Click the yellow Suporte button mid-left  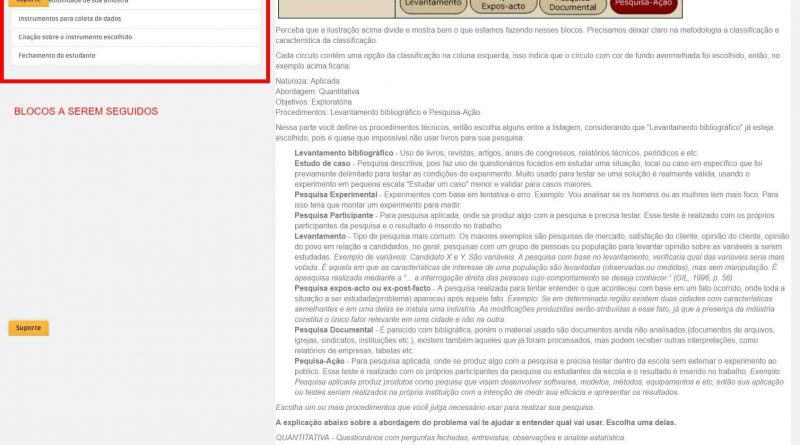(x=29, y=328)
